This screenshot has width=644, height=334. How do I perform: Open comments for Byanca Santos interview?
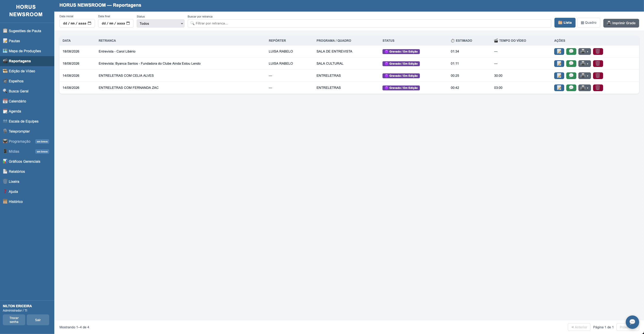571,64
